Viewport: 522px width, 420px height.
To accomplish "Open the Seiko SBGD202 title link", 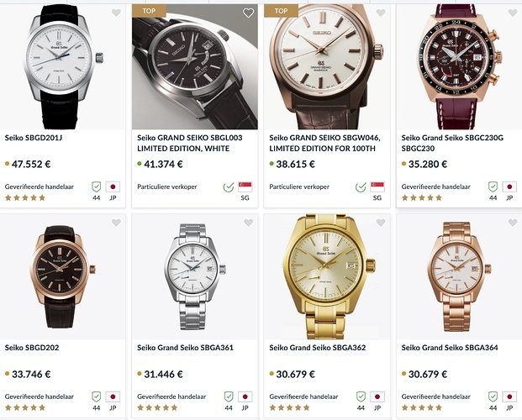I will [32, 347].
